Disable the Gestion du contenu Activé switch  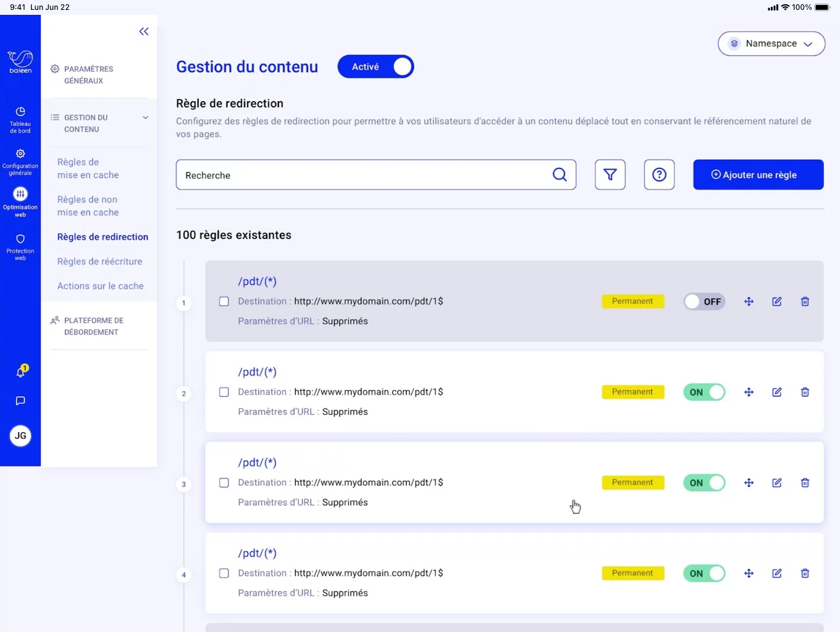coord(376,67)
